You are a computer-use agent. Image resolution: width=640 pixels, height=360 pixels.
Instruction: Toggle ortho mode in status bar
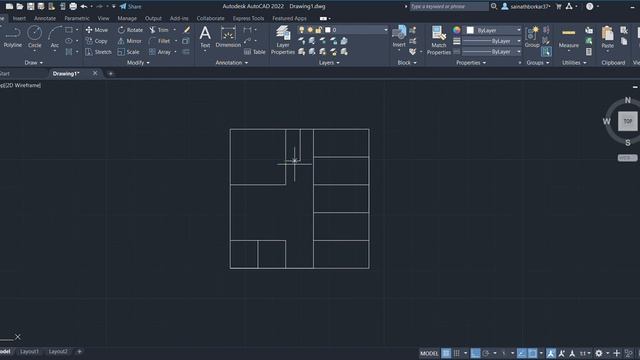(x=475, y=353)
